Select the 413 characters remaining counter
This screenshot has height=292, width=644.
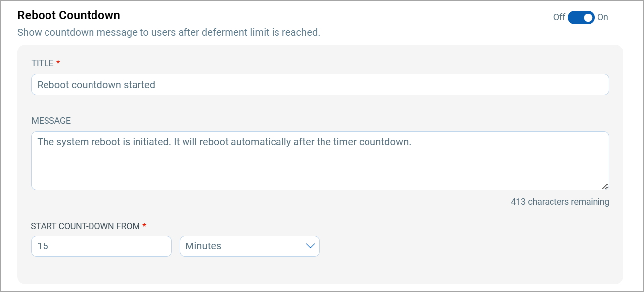(560, 202)
